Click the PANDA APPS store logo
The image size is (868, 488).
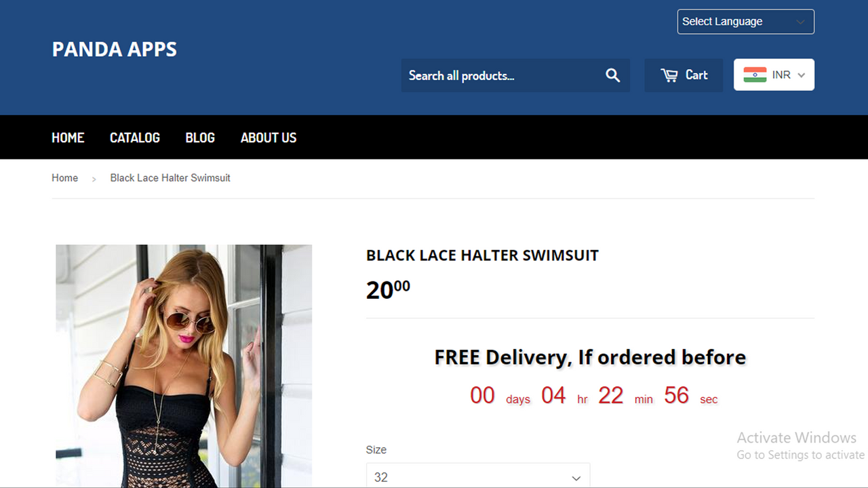115,49
